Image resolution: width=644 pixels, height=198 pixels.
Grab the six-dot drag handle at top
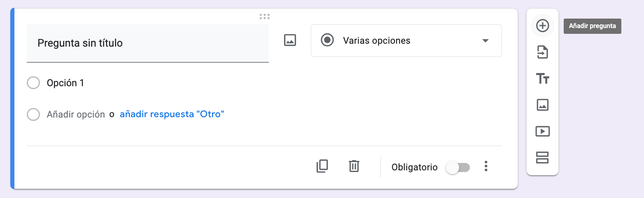click(265, 16)
